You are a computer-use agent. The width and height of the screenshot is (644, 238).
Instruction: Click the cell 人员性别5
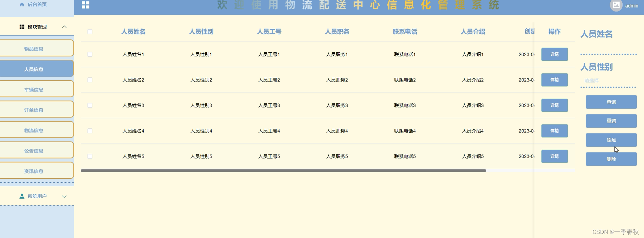(x=201, y=156)
